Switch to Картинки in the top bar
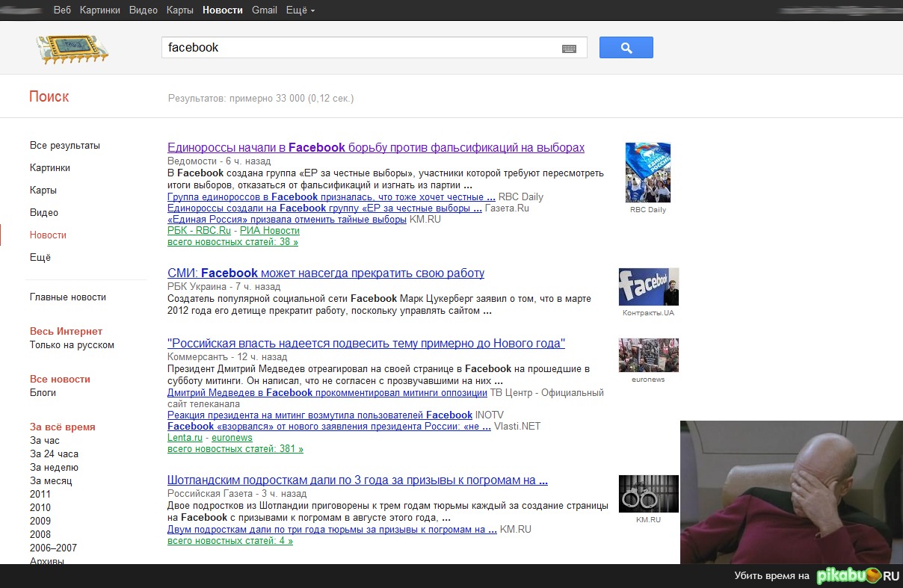Screen dimensions: 903x588 [x=100, y=10]
